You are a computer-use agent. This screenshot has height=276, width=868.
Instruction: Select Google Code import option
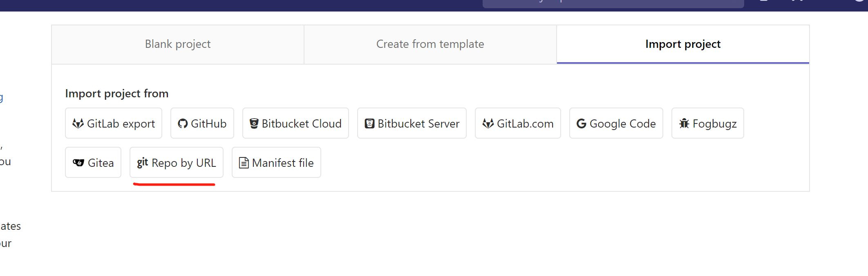click(x=616, y=123)
